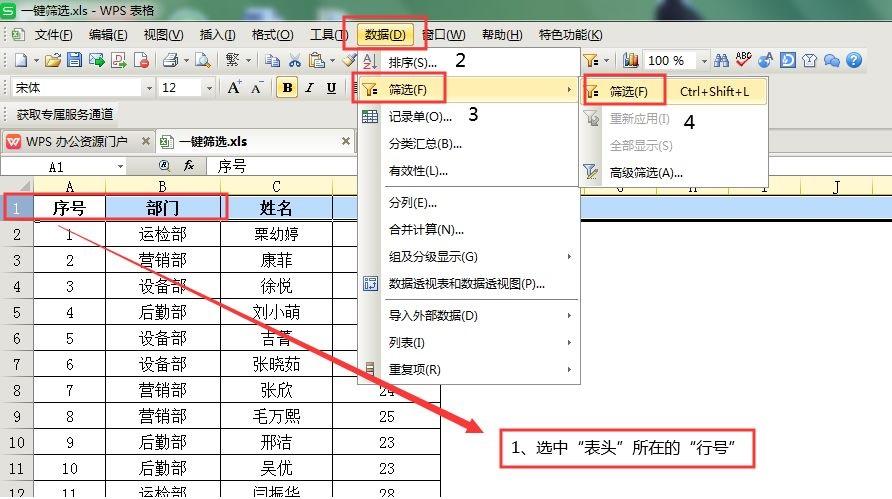The height and width of the screenshot is (499, 892).
Task: Select 分列(E)... menu entry
Action: pyautogui.click(x=412, y=203)
